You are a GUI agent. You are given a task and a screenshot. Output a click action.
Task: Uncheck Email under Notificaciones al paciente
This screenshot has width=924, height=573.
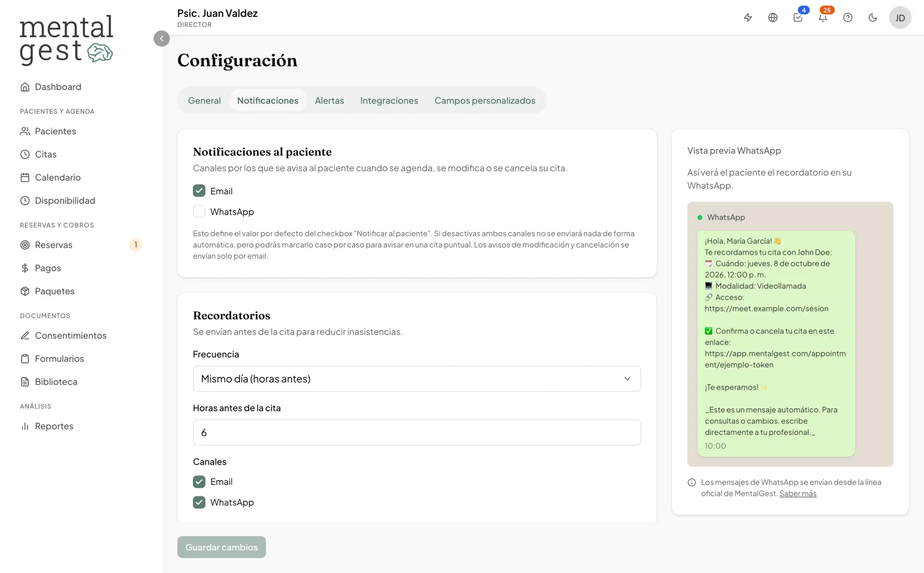(199, 191)
